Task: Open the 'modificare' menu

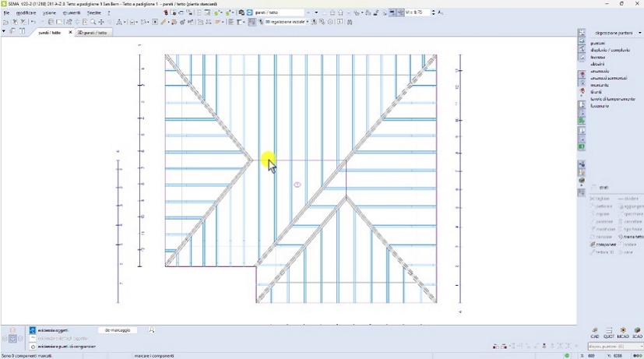Action: 26,13
